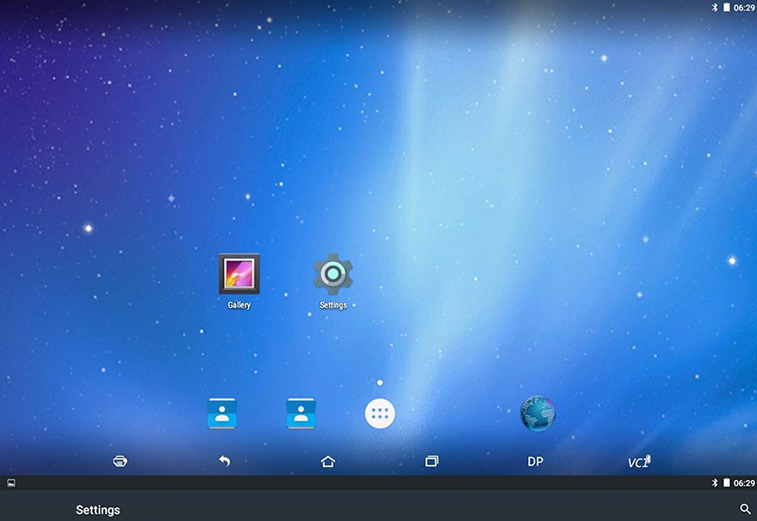The width and height of the screenshot is (757, 521).
Task: Tap the 06:29 clock in the home screen status bar
Action: (744, 8)
